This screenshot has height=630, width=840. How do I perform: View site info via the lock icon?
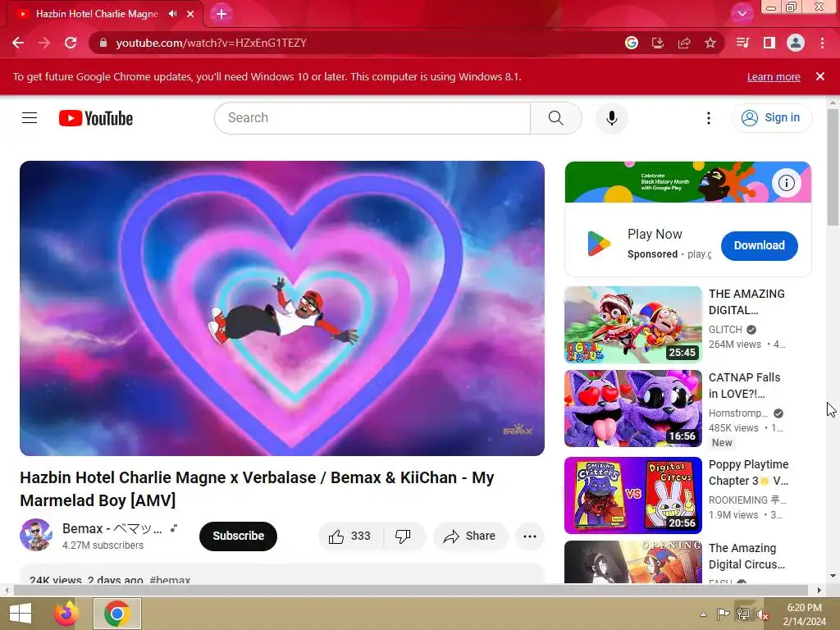coord(103,43)
